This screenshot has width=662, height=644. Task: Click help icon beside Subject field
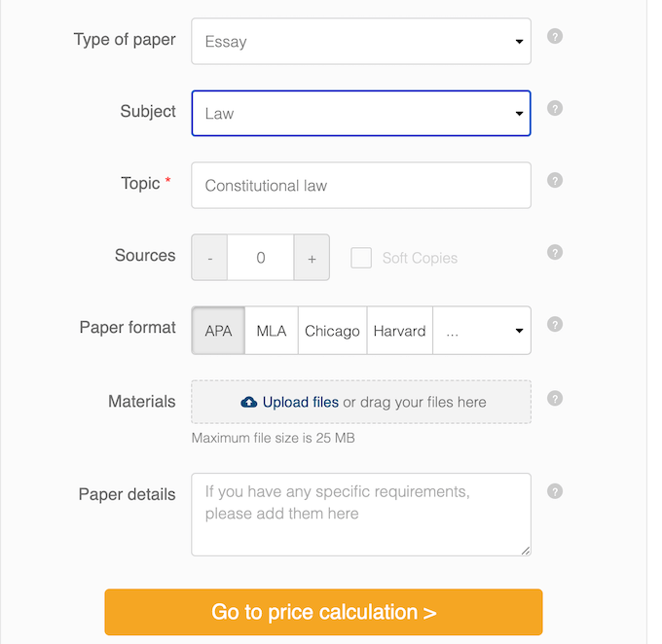pyautogui.click(x=555, y=108)
